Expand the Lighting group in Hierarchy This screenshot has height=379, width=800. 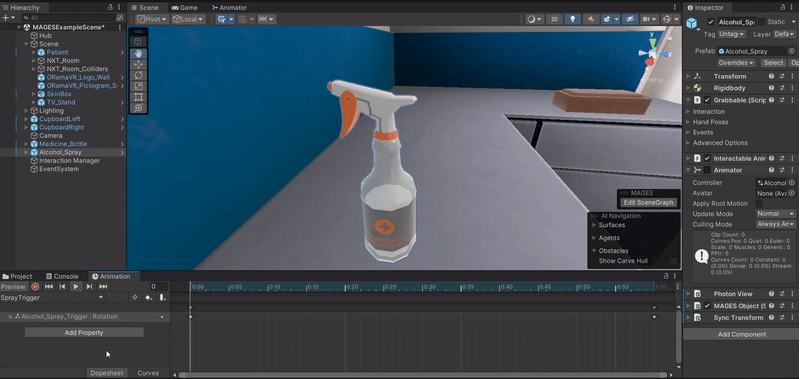click(27, 111)
